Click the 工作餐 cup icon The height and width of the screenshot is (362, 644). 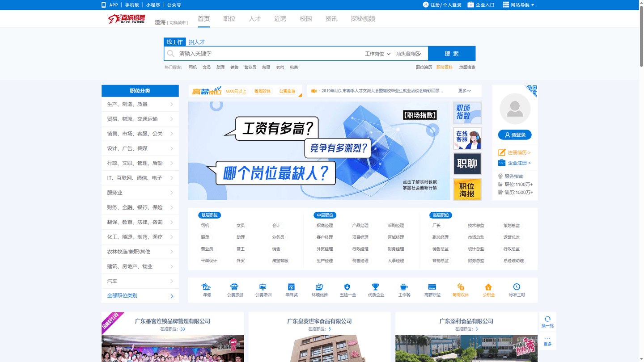pos(404,287)
